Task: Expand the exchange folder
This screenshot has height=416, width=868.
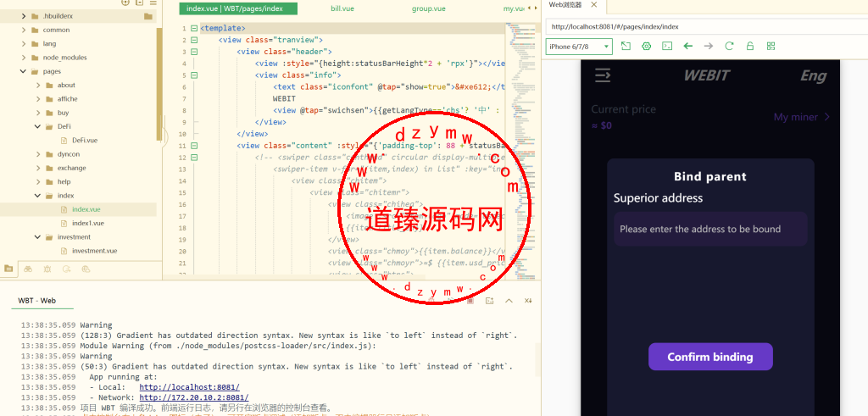Action: tap(37, 168)
